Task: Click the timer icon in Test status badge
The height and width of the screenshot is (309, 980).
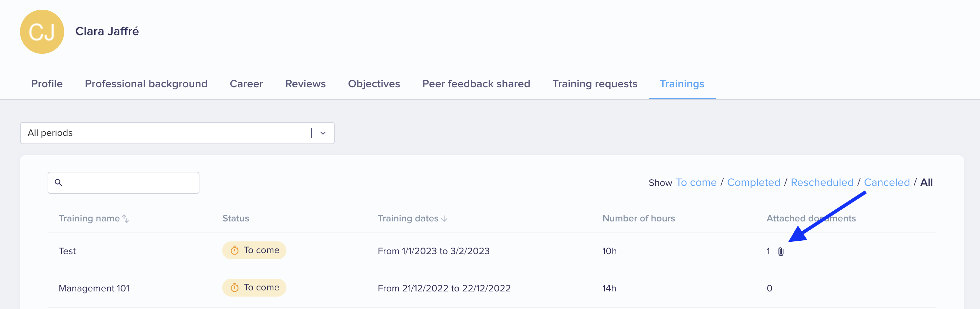Action: click(235, 250)
